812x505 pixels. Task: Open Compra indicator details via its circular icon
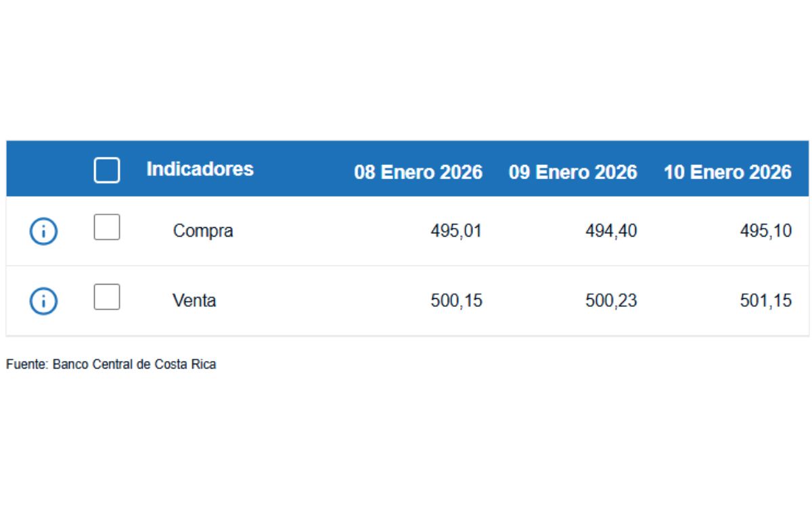43,231
